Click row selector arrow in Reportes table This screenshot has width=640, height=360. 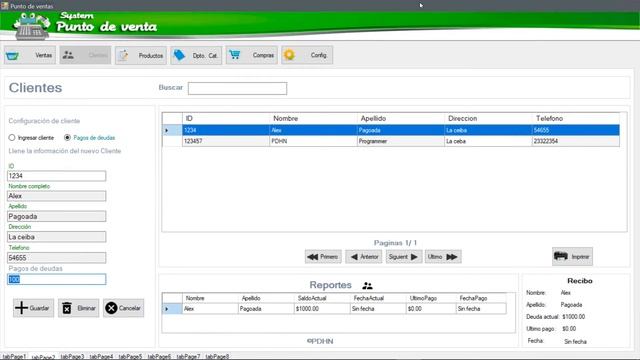(x=172, y=309)
